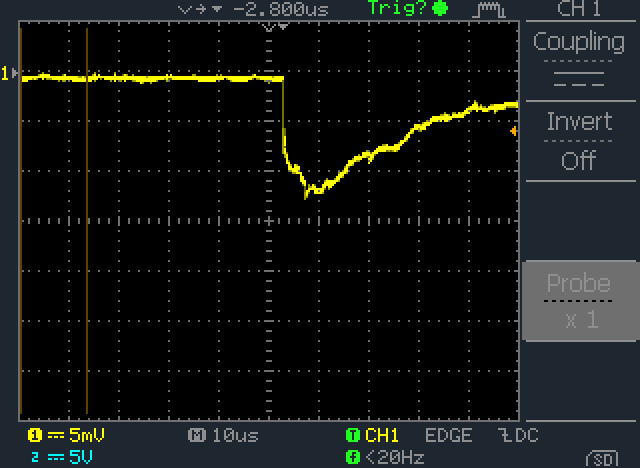The image size is (640, 468).
Task: Click the SD card icon
Action: pos(602,459)
